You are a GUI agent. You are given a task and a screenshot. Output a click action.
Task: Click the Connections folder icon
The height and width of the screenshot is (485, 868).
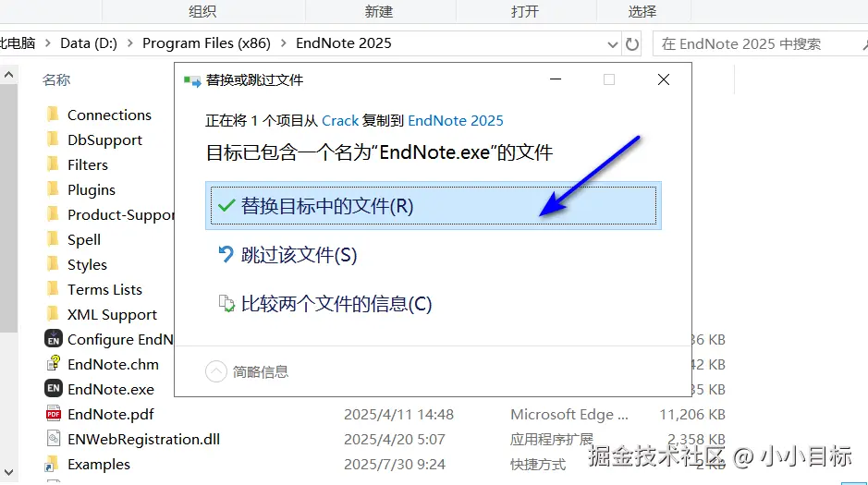(53, 114)
